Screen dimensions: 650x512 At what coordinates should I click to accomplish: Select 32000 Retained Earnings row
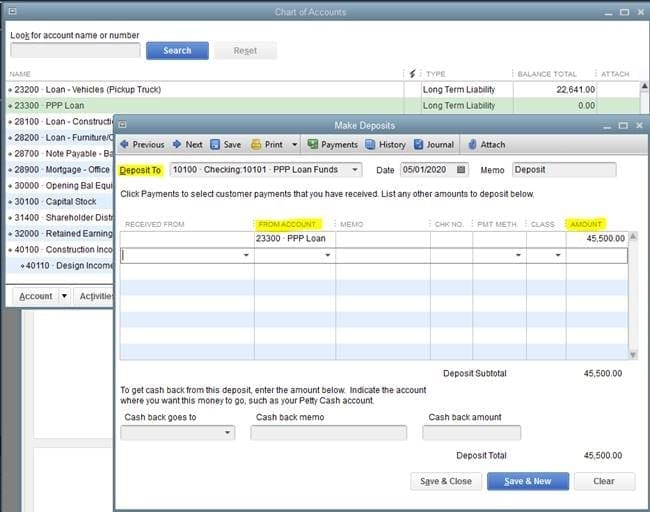point(60,233)
